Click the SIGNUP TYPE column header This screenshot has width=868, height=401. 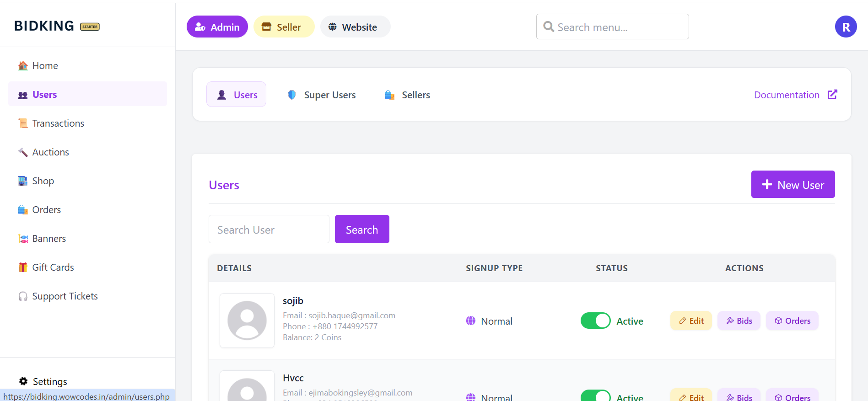tap(494, 268)
